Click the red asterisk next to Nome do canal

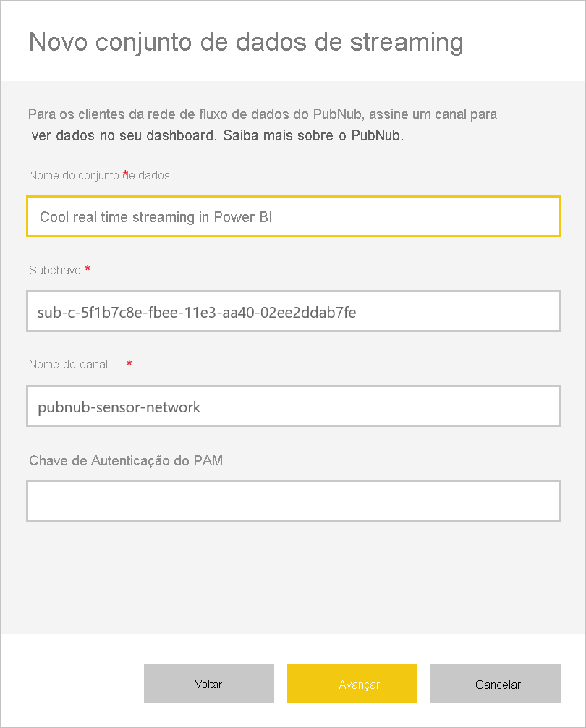129,364
